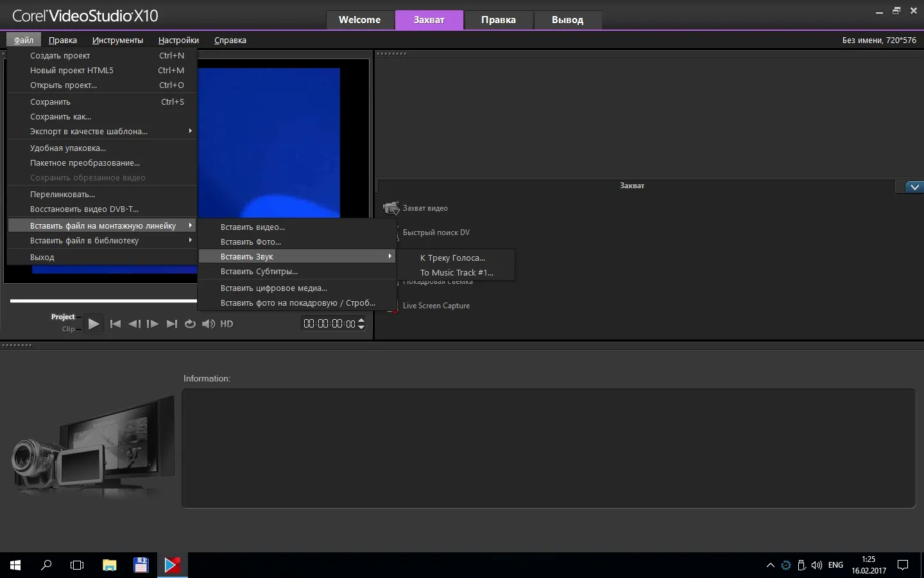924x578 pixels.
Task: Toggle the Repeat playback icon
Action: (x=190, y=324)
